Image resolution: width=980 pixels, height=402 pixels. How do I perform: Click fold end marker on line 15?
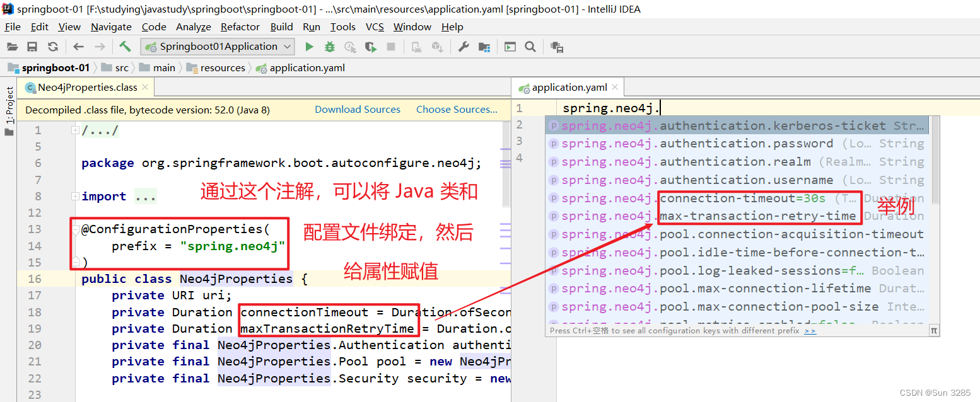pos(76,261)
